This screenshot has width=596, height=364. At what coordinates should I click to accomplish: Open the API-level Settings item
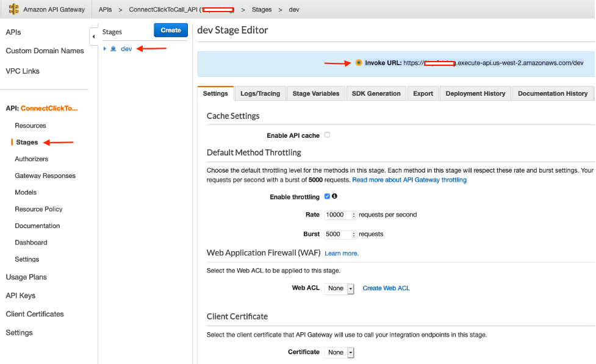pyautogui.click(x=27, y=259)
